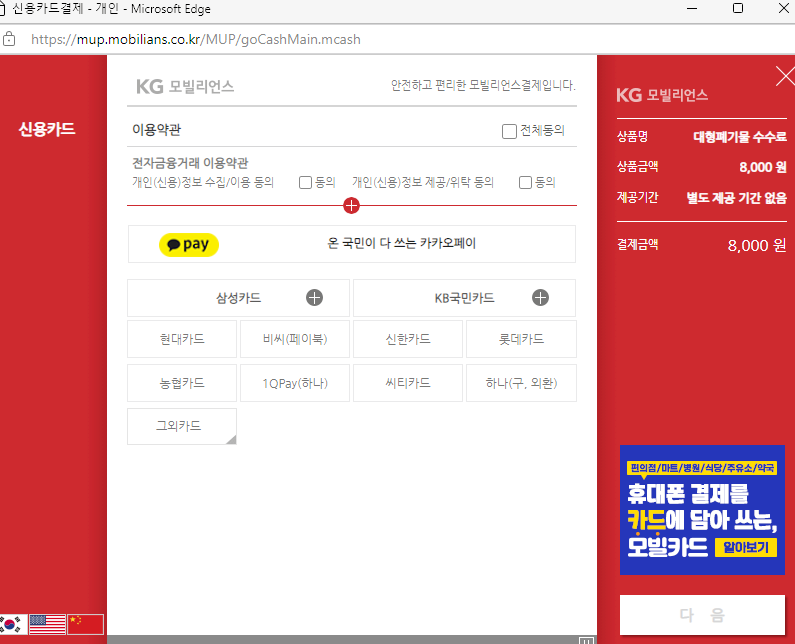Click 별도 제공 기간 없음 text

click(737, 198)
